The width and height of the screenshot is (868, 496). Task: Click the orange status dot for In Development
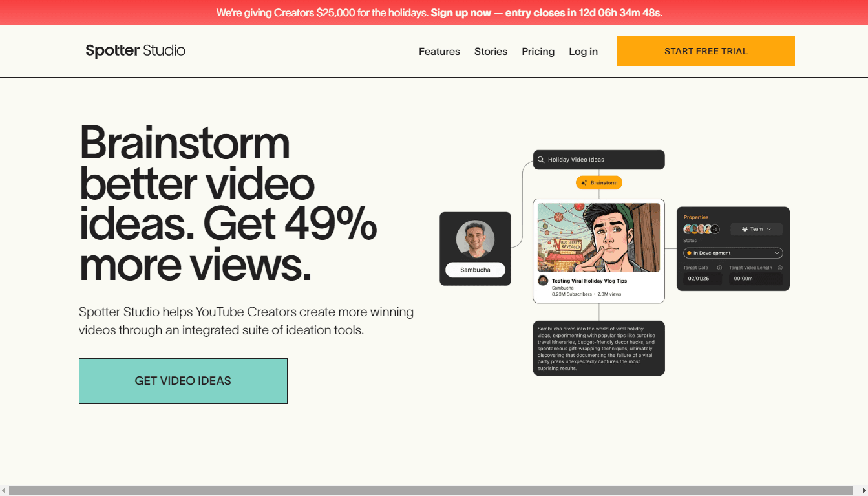(690, 253)
